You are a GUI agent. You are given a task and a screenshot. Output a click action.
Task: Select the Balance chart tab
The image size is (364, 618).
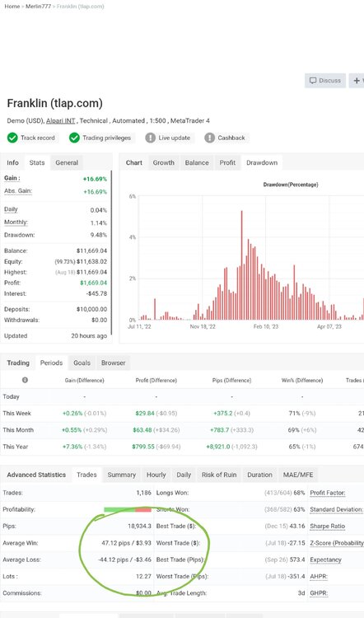tap(197, 162)
